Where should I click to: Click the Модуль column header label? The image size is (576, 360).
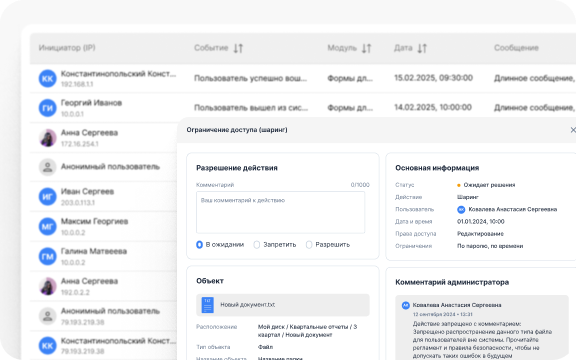[342, 48]
